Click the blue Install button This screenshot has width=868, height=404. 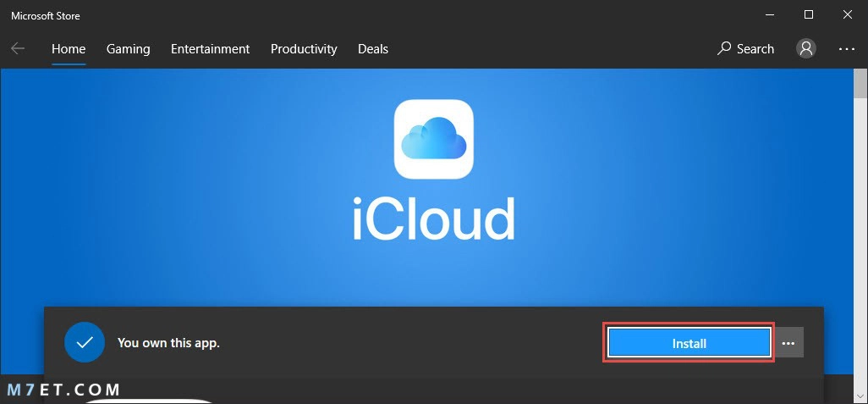point(689,344)
